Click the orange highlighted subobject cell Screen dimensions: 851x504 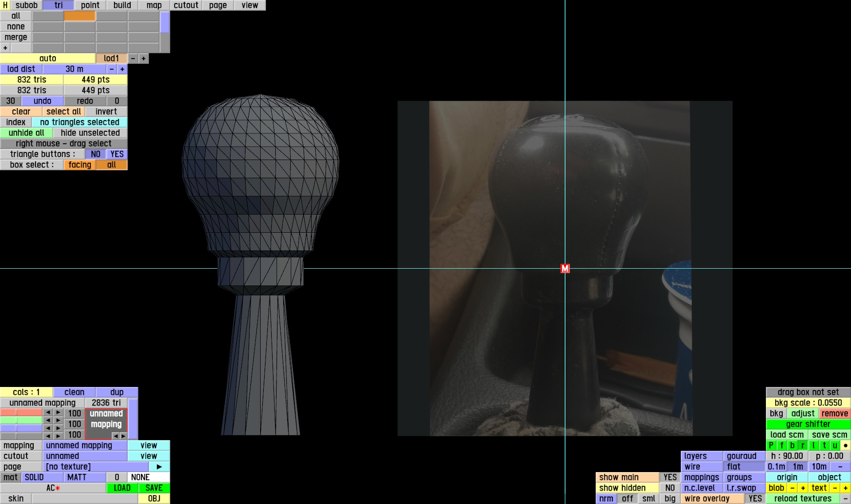pyautogui.click(x=79, y=16)
